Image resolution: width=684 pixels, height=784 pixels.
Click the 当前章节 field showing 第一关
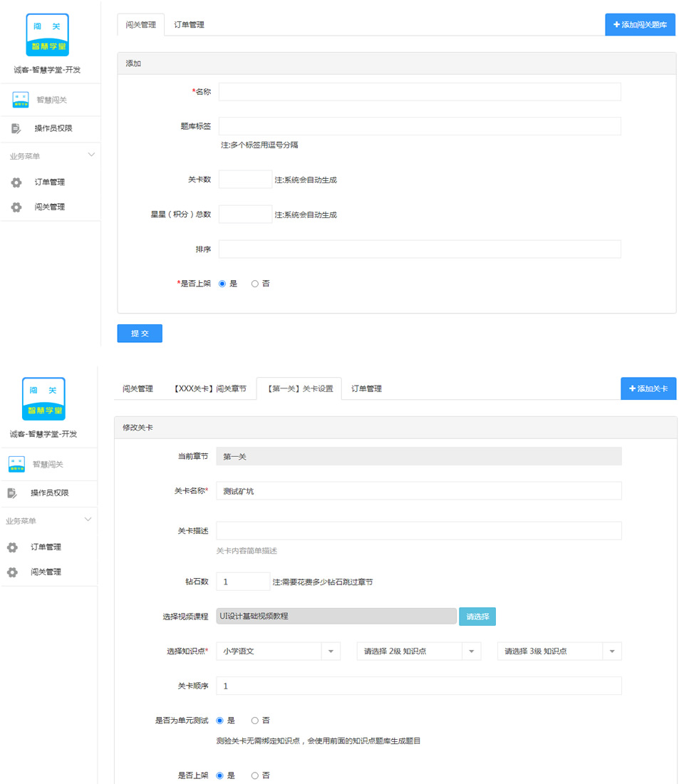pos(419,456)
